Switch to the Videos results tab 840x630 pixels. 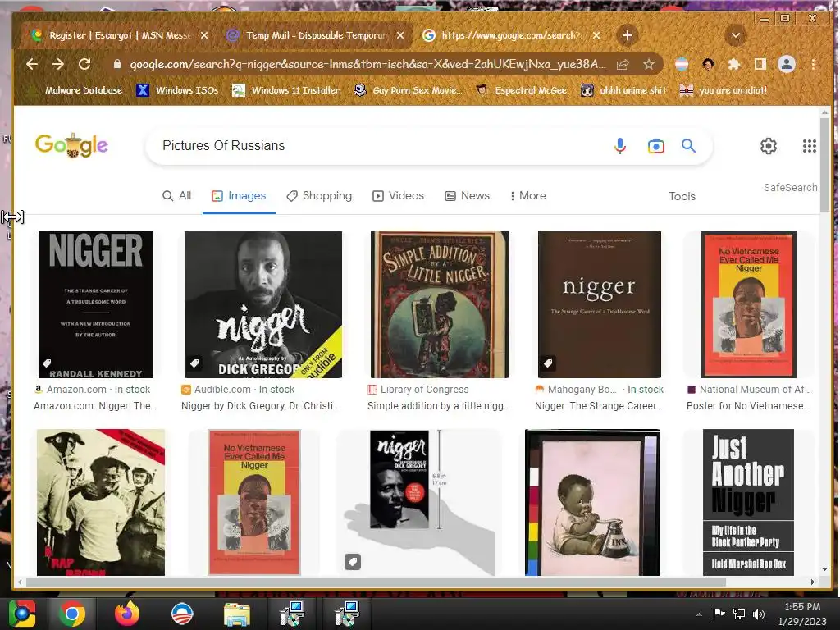click(398, 196)
